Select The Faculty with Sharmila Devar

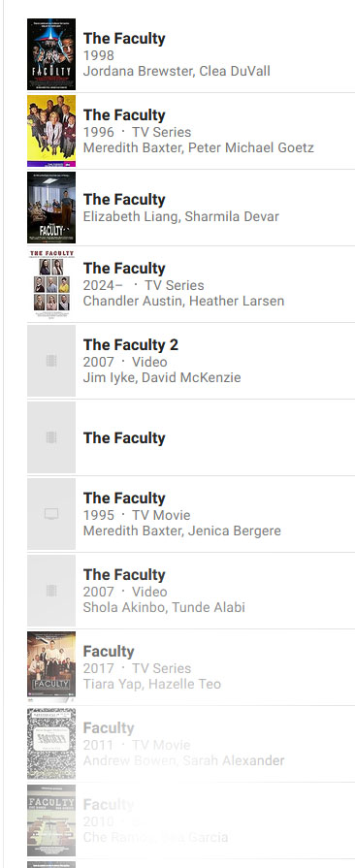click(x=124, y=199)
